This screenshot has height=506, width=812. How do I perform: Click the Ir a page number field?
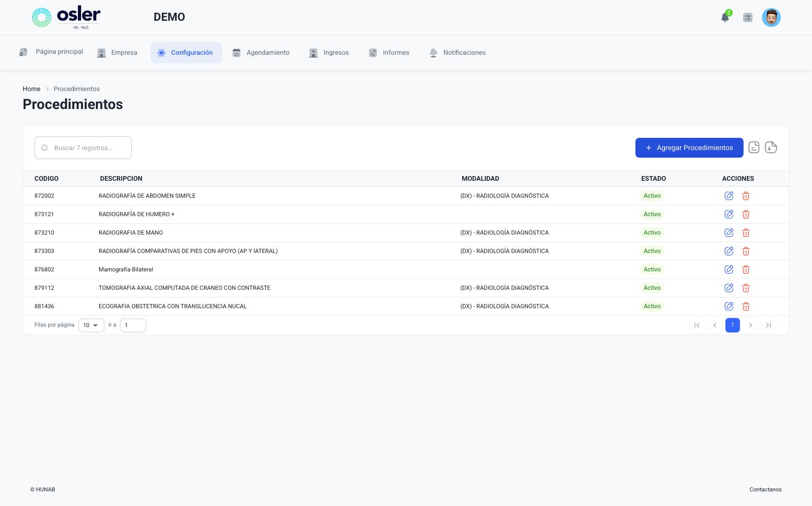tap(133, 325)
